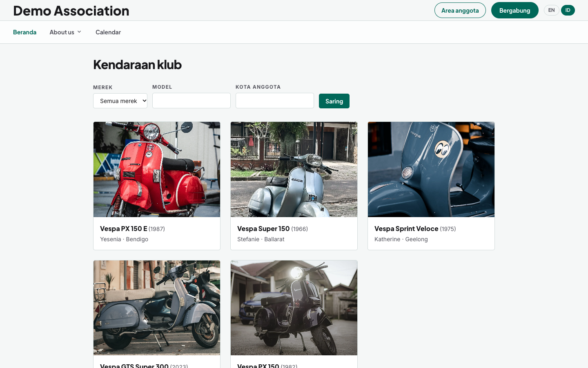Focus the Kota anggota text field
588x368 pixels.
tap(275, 101)
